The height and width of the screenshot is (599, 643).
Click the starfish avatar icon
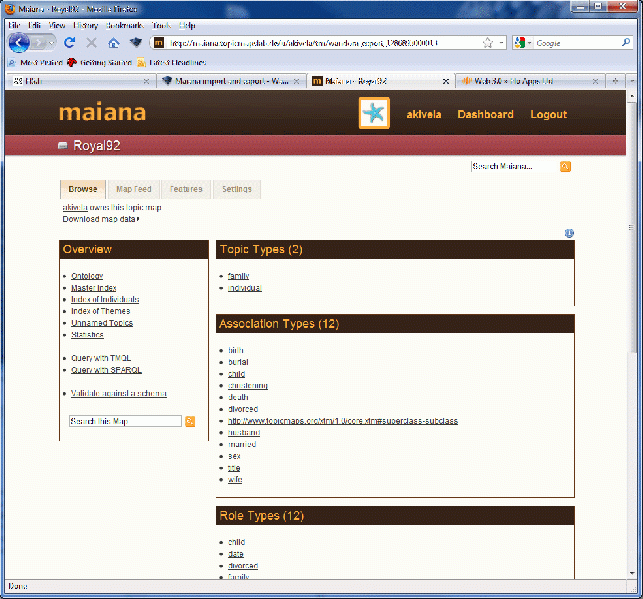pyautogui.click(x=374, y=113)
